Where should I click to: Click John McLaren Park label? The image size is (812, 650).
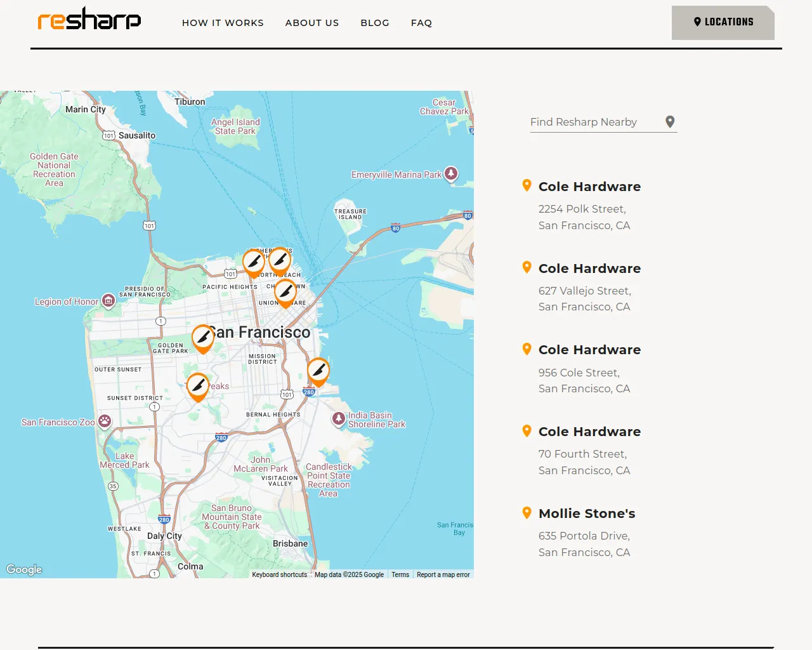pyautogui.click(x=261, y=464)
